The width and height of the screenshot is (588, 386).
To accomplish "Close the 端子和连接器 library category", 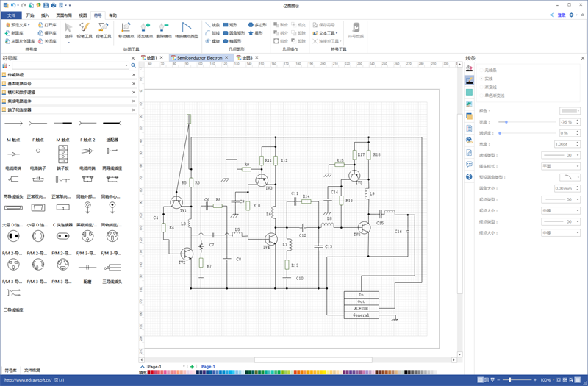I will click(x=134, y=110).
